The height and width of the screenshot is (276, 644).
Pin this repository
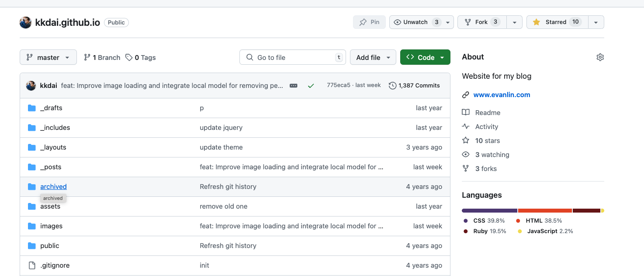369,22
